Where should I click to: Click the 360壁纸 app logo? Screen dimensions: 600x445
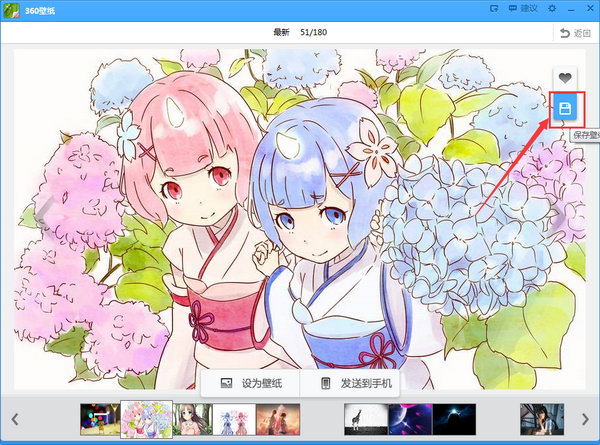pyautogui.click(x=11, y=10)
